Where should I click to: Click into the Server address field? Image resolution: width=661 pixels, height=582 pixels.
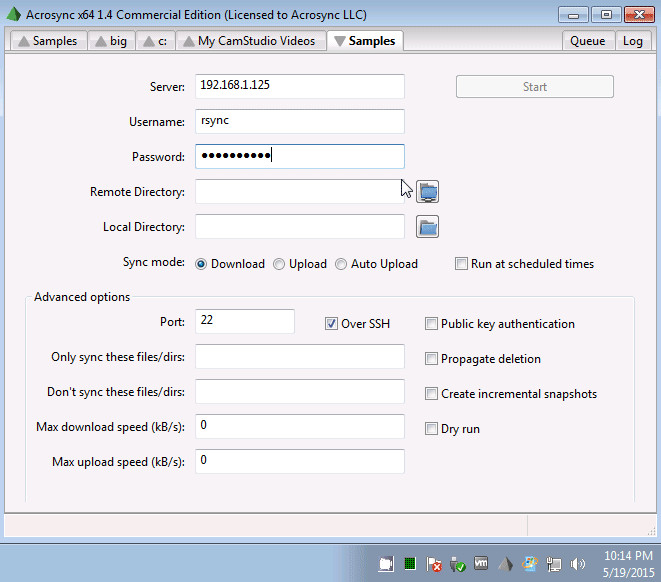[300, 86]
